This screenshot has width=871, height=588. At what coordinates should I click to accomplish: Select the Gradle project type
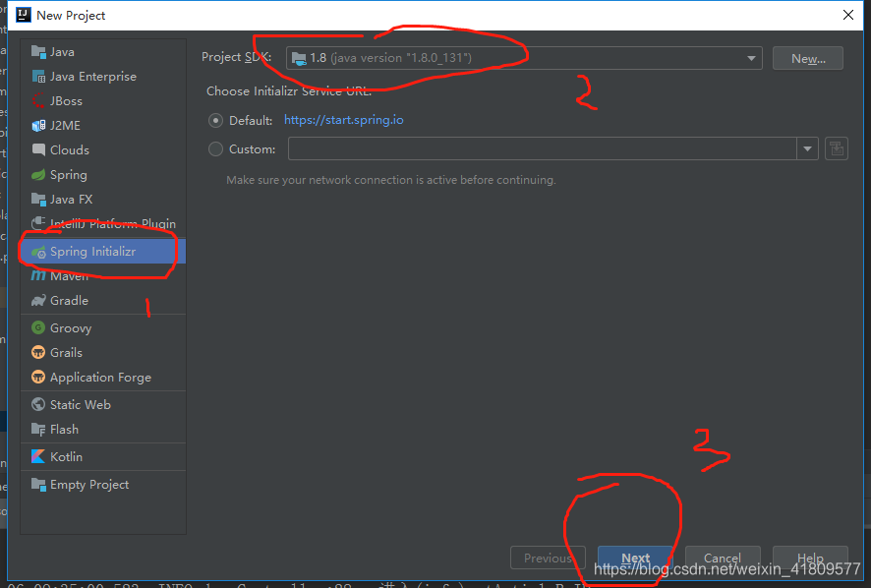point(103,301)
